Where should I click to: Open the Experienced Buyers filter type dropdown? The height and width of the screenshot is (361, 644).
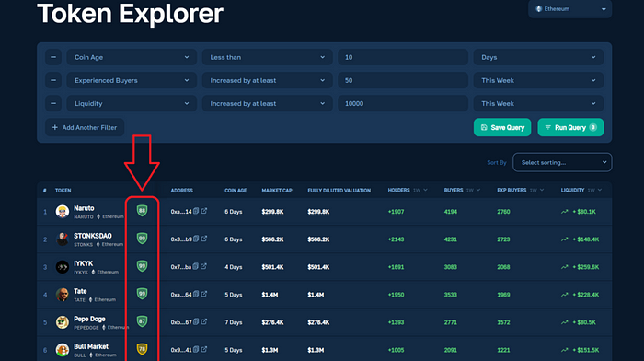132,80
